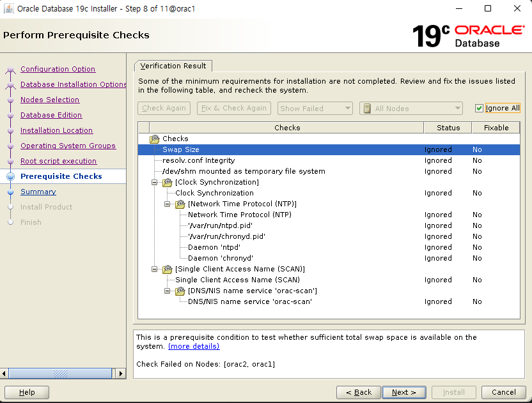Go to Operating System Groups step
The height and width of the screenshot is (403, 532).
(x=68, y=146)
